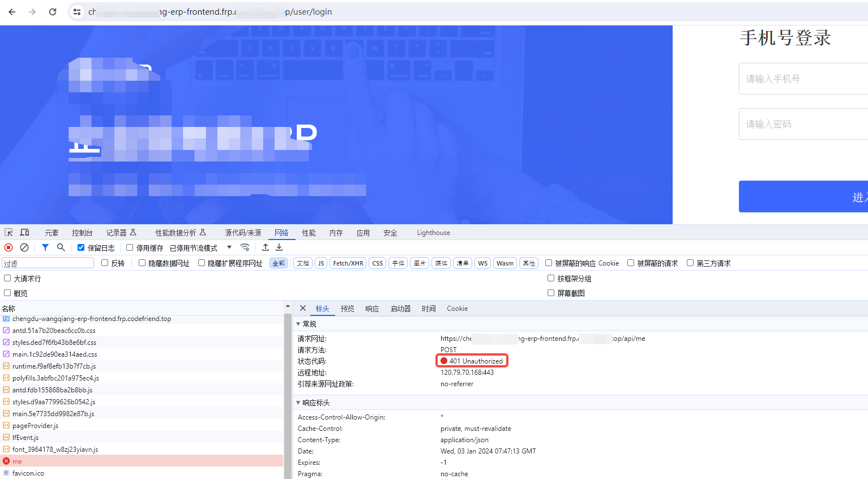868x479 pixels.
Task: Stop recording the network log
Action: coord(8,247)
